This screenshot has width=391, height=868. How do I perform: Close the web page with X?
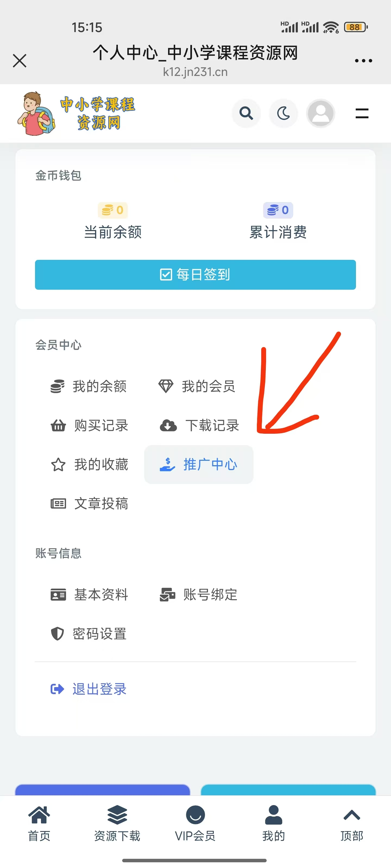pyautogui.click(x=20, y=61)
